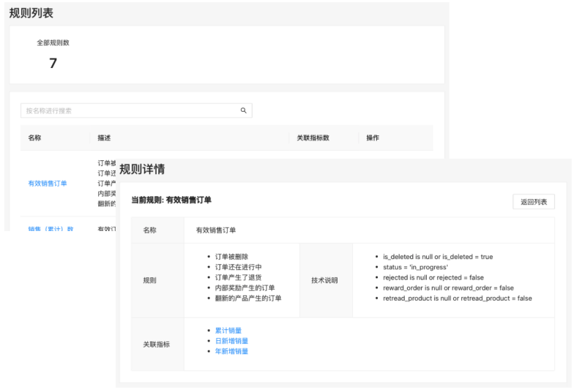The height and width of the screenshot is (392, 576).
Task: Click the 规则列表 page heading
Action: (x=31, y=13)
